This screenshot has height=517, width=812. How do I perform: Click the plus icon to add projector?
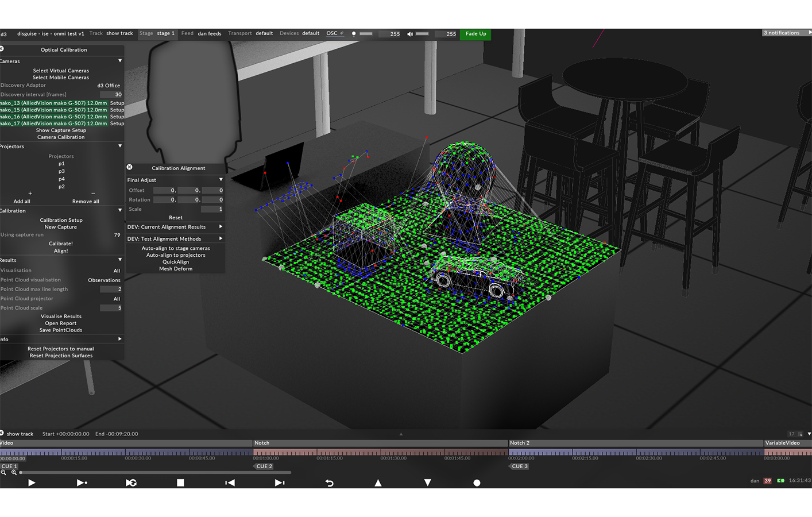coord(30,193)
